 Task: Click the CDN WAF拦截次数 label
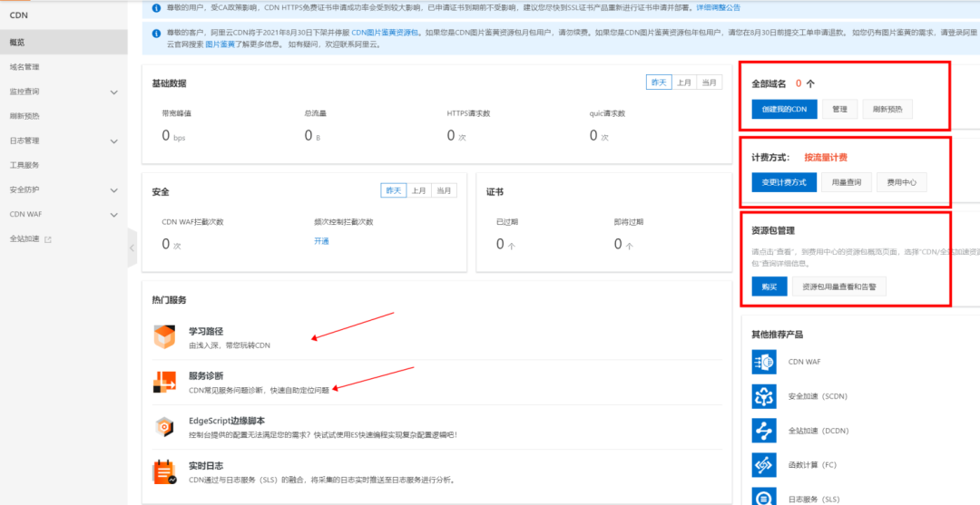[192, 221]
